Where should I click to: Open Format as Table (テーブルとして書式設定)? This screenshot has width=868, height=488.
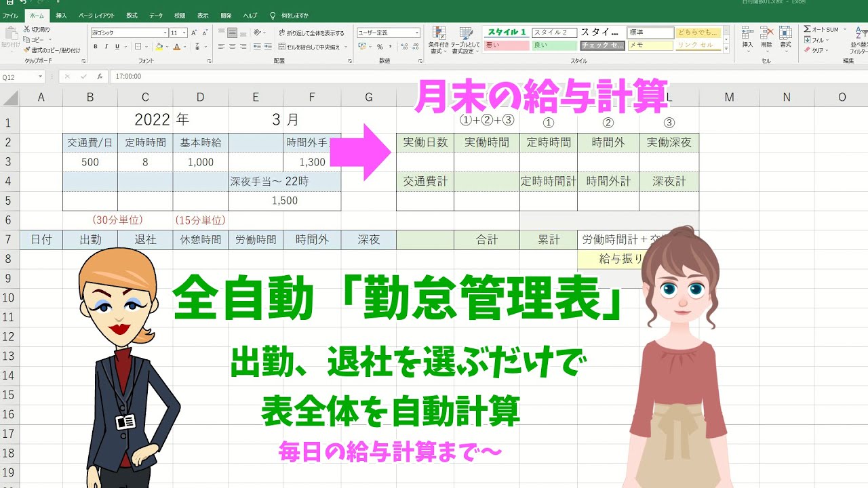coord(466,41)
